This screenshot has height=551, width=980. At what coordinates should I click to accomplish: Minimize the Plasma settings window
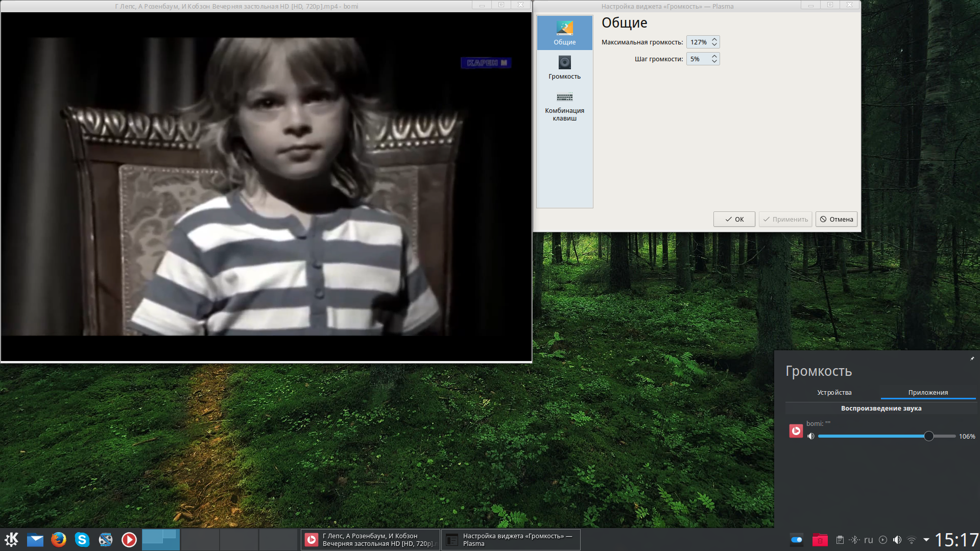(811, 6)
